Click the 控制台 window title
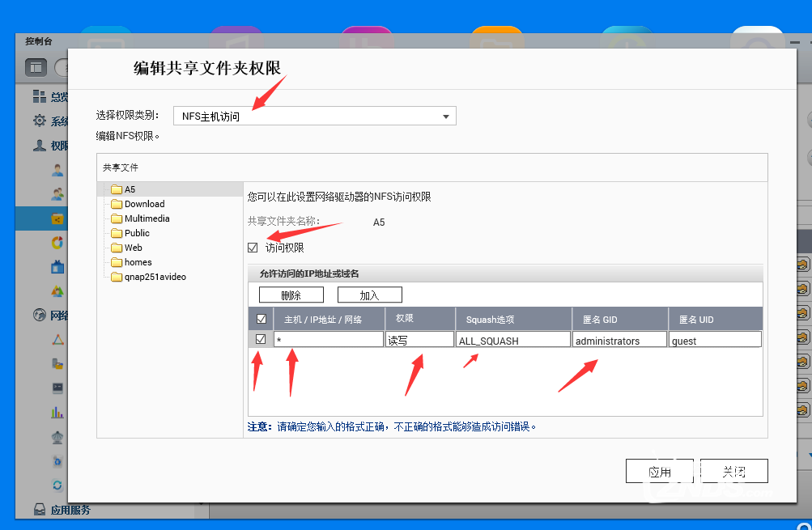Image resolution: width=812 pixels, height=530 pixels. coord(39,41)
